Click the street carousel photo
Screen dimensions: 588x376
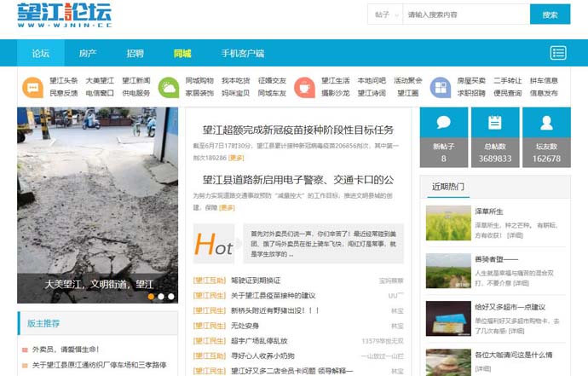pos(97,205)
